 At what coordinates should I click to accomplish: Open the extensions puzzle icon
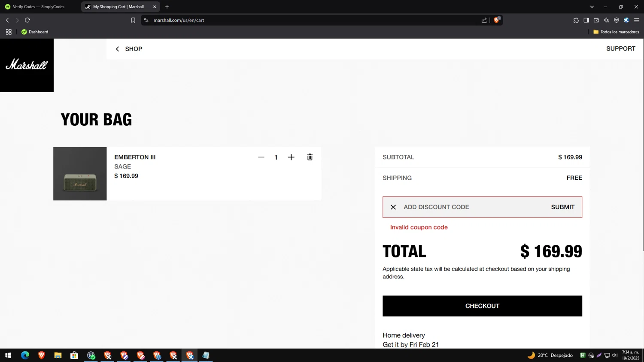click(x=576, y=20)
